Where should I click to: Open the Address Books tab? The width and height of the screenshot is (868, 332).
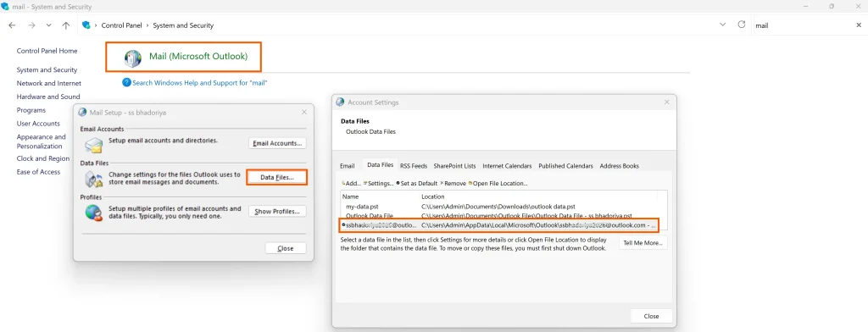[619, 165]
